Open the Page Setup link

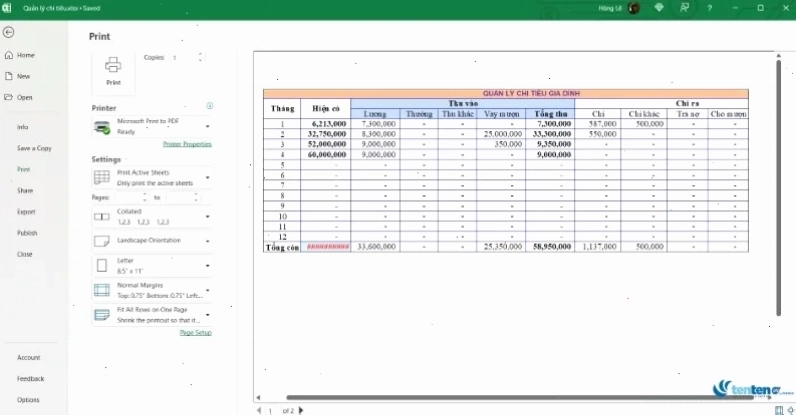195,333
